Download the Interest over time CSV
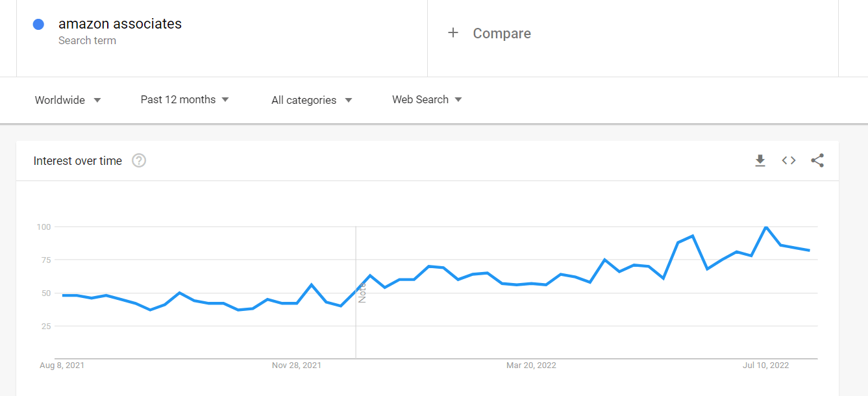 (760, 160)
